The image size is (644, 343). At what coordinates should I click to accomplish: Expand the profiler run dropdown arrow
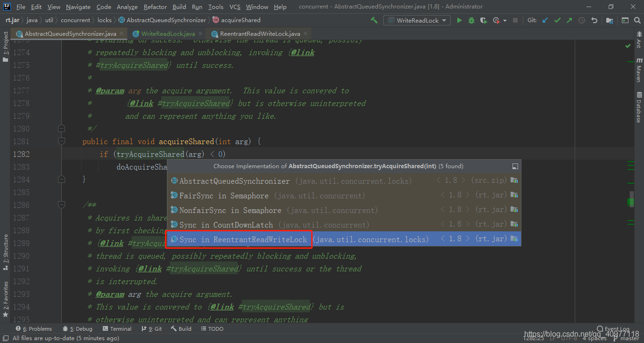(505, 21)
